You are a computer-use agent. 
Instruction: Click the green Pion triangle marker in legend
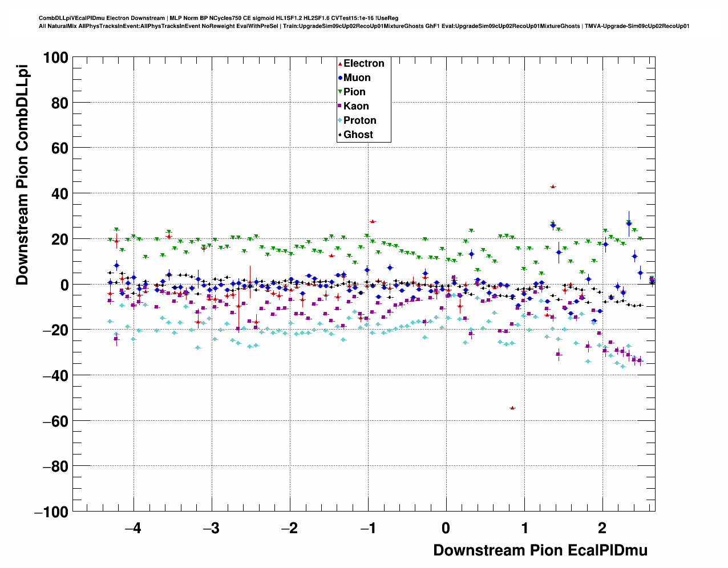340,92
